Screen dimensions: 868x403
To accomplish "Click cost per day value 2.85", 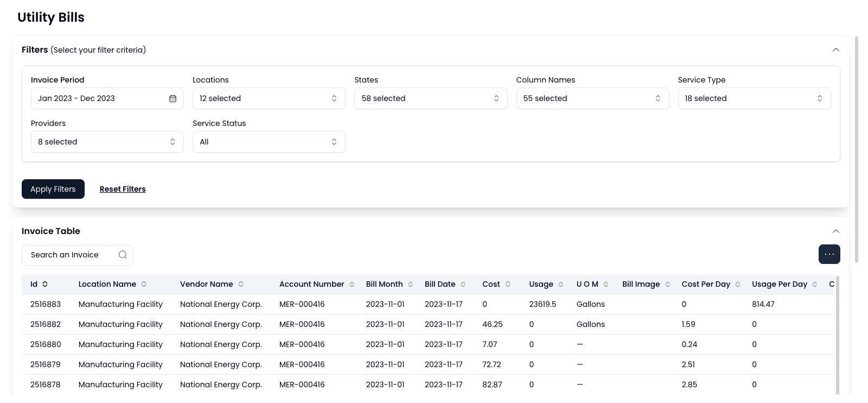I will click(690, 385).
